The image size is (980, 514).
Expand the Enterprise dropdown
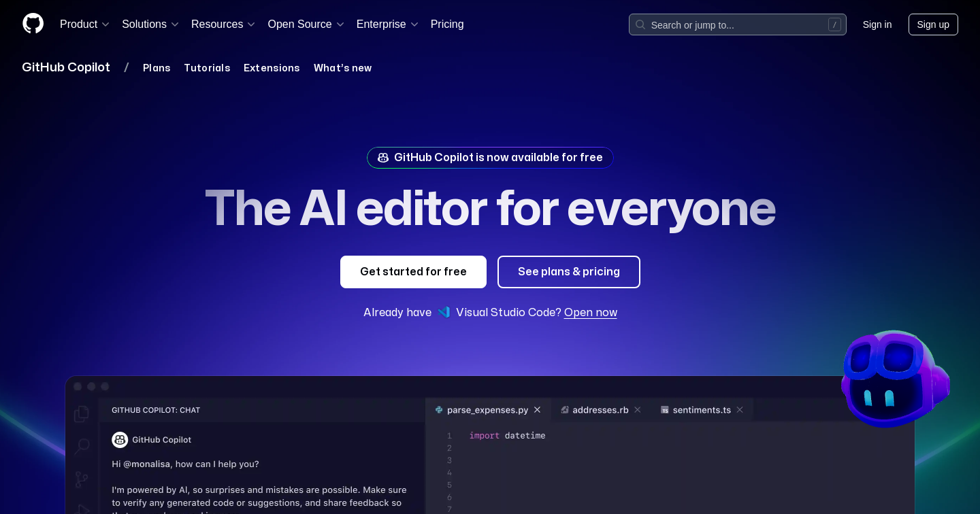[387, 24]
